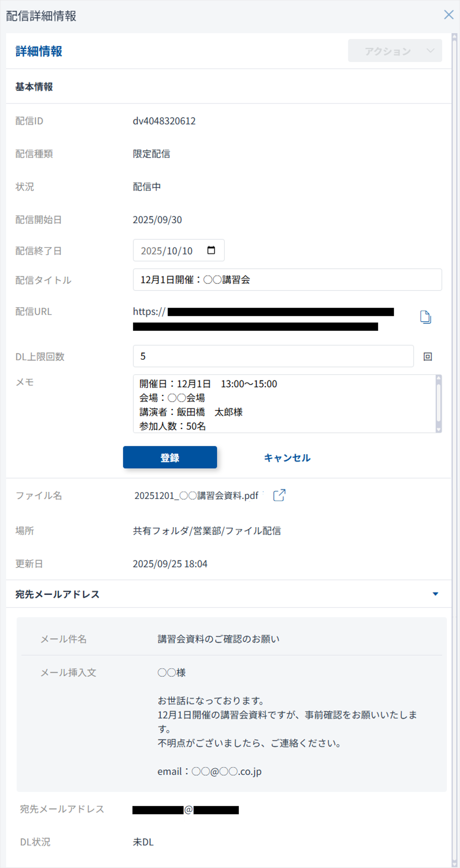Screen dimensions: 460x868
Task: Click the キャンセル link
Action: pyautogui.click(x=287, y=458)
